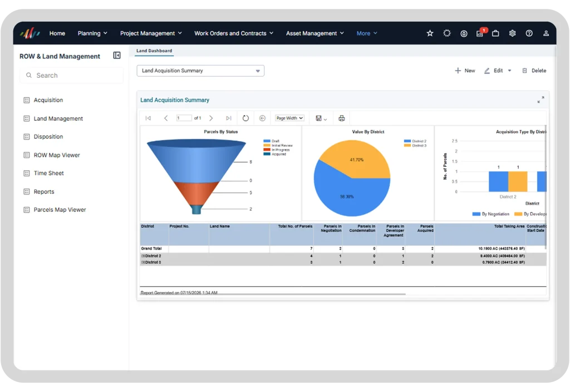Open the notifications icon with red badge
The width and height of the screenshot is (570, 392).
click(x=480, y=33)
